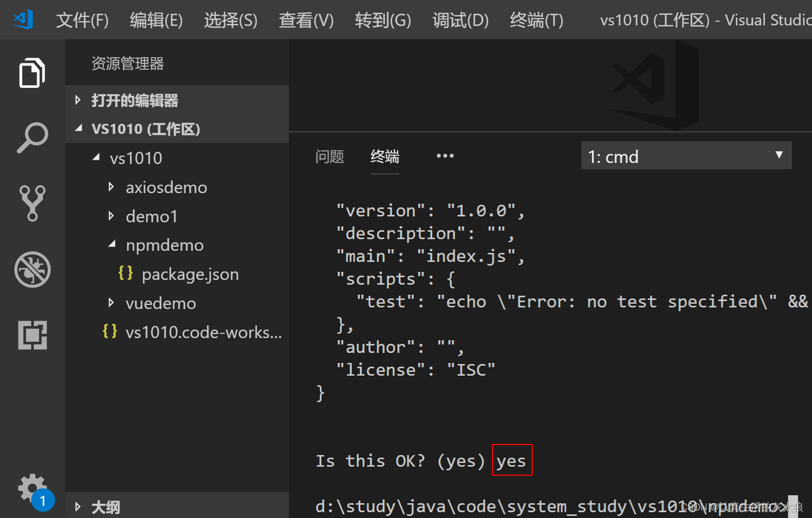Expand the vuedemo folder arrow
Screen dimensions: 812x518
coord(111,303)
